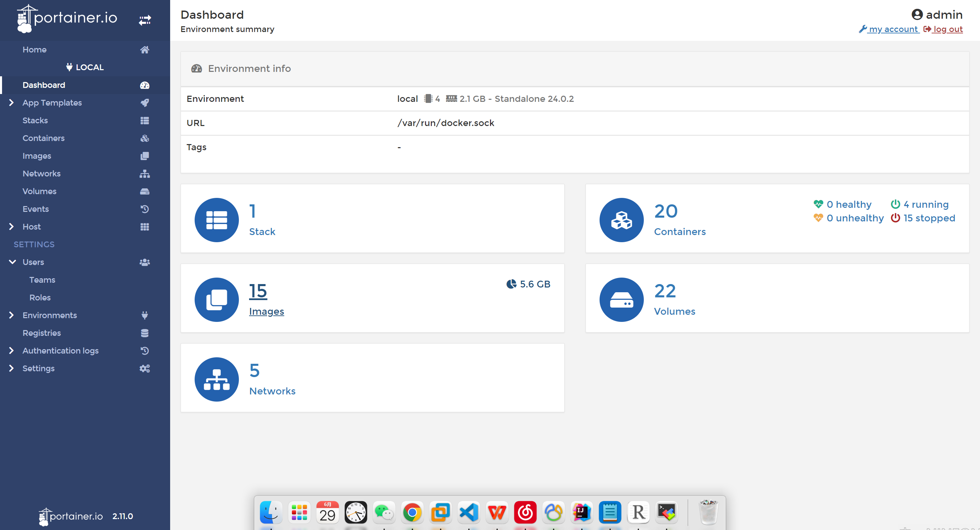Click the Images tile circle icon

[216, 300]
